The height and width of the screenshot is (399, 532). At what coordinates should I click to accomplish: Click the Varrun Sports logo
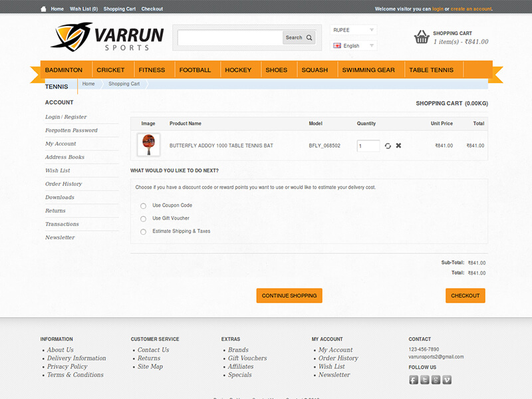(x=107, y=37)
